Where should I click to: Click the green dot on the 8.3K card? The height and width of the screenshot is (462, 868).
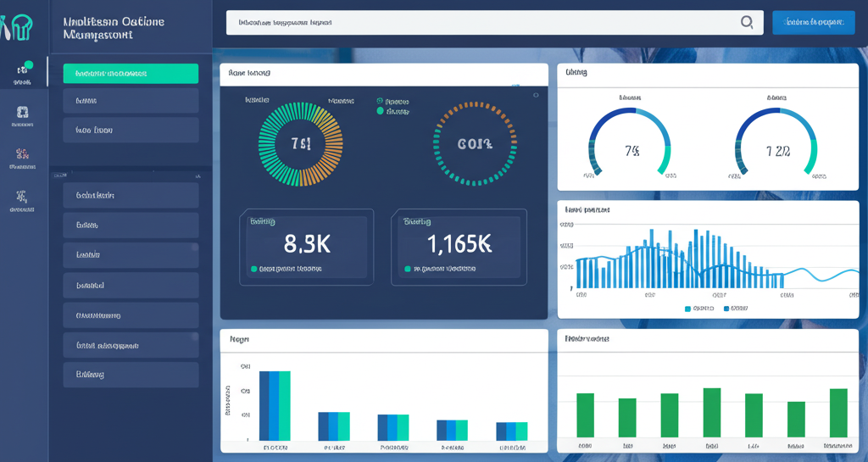(x=254, y=269)
